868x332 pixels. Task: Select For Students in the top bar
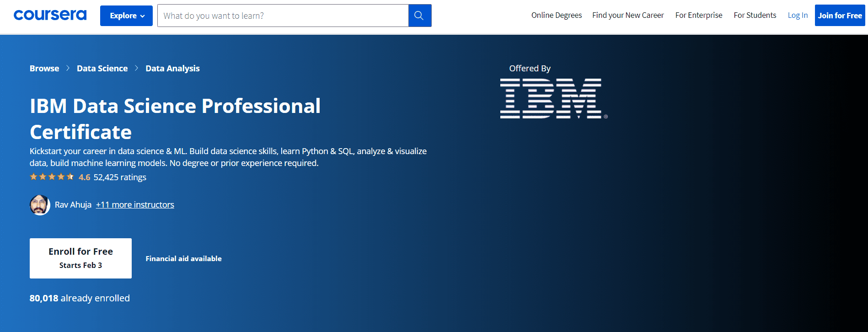755,15
